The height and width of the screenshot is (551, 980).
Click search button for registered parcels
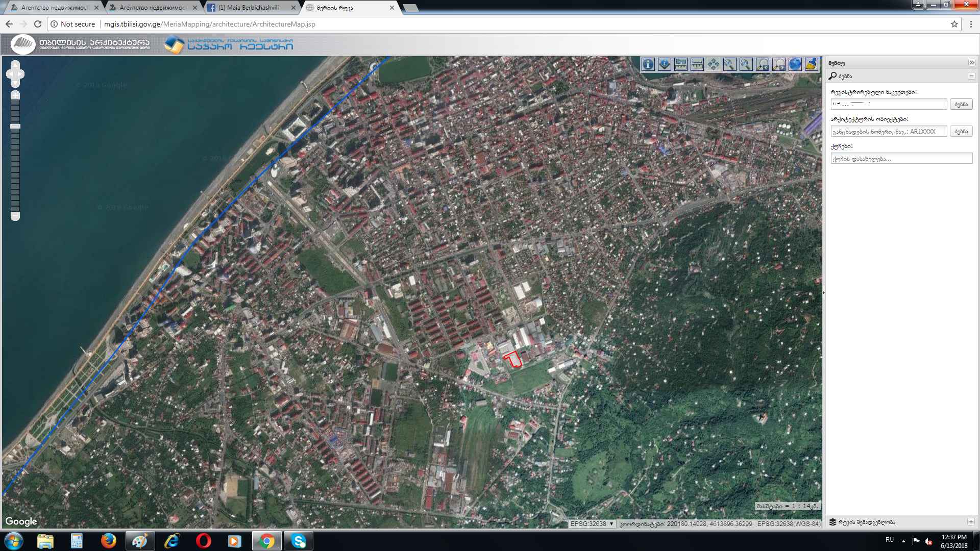[961, 104]
